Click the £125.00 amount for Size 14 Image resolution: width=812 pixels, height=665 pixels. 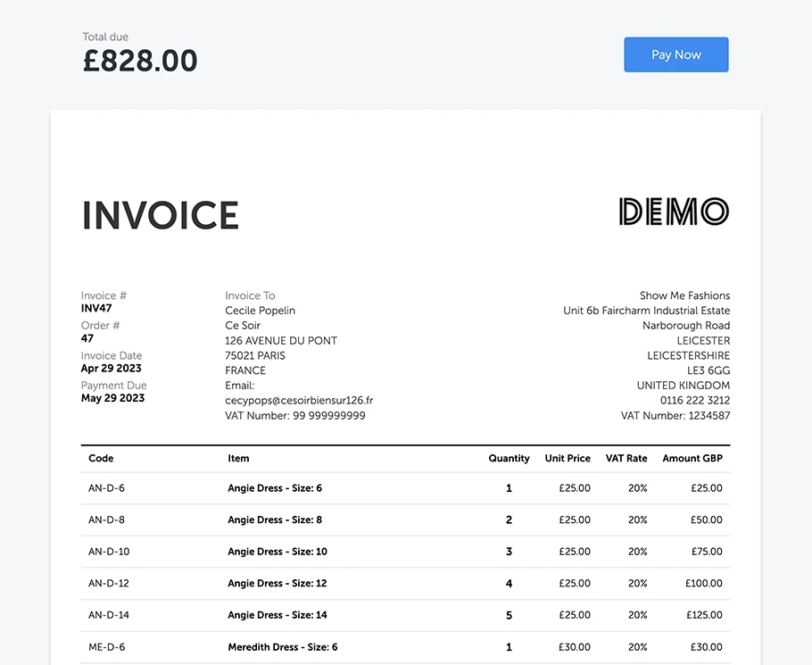[703, 615]
